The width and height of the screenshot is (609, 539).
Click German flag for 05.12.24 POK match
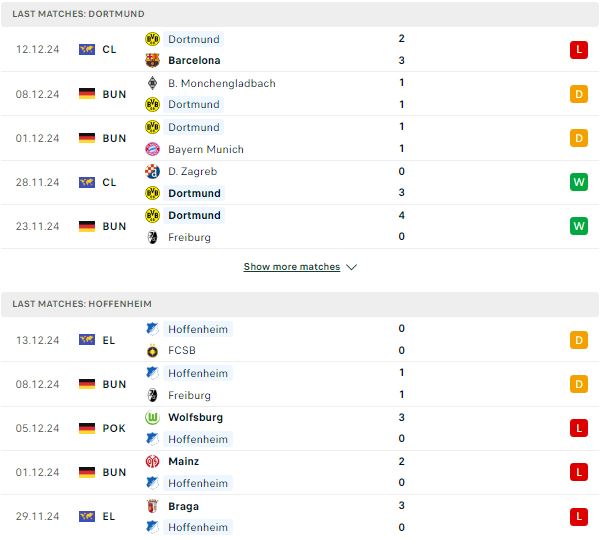pos(87,428)
